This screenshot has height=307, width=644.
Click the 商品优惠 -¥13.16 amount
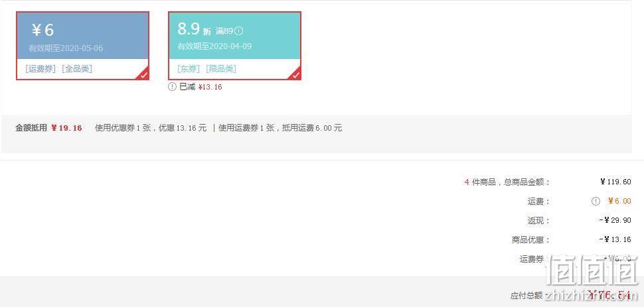coord(615,239)
